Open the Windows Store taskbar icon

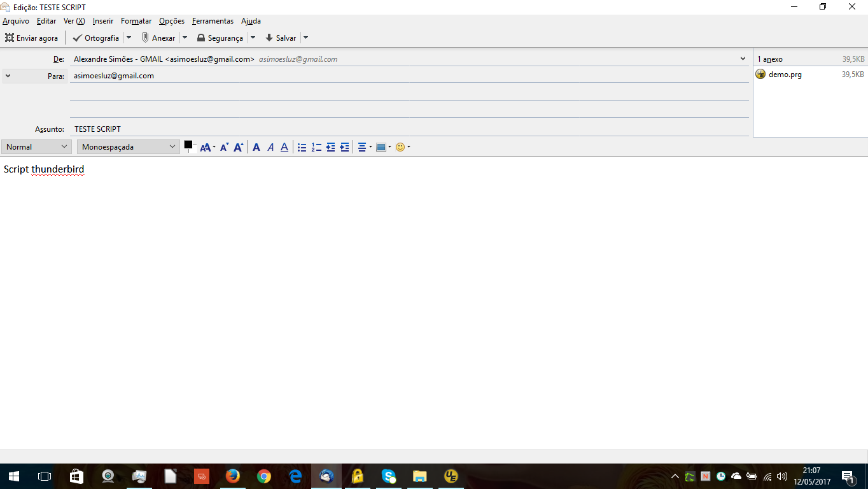point(76,476)
